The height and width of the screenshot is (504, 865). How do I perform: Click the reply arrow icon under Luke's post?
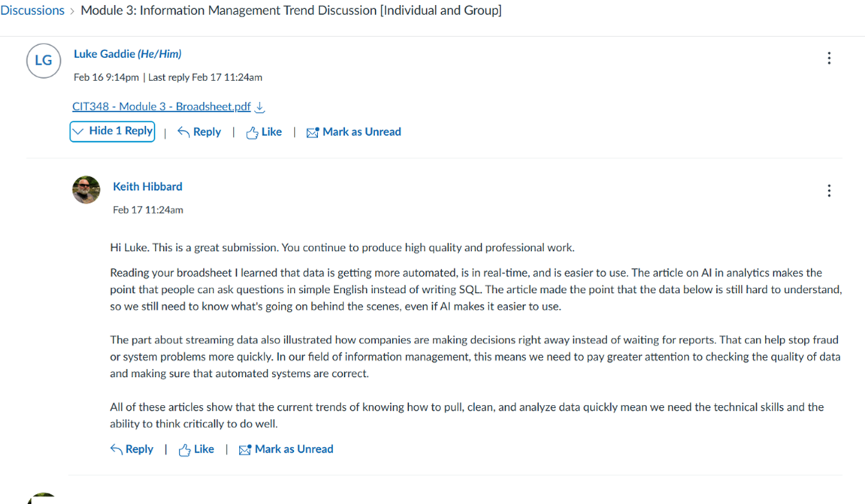pyautogui.click(x=183, y=132)
